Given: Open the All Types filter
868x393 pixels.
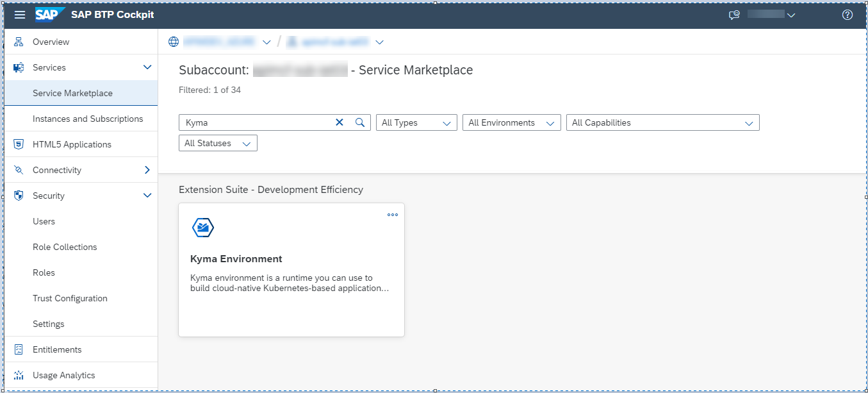Looking at the screenshot, I should [x=416, y=122].
